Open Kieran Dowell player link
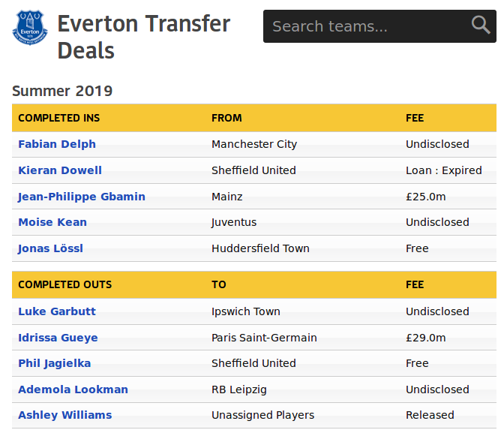Viewport: 504px width, 430px height. [x=60, y=170]
